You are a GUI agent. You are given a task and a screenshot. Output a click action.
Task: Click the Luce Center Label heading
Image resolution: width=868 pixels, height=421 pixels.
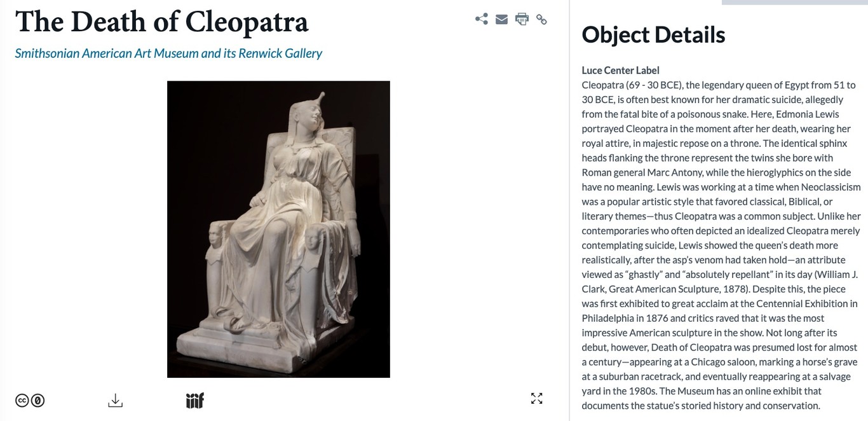620,71
